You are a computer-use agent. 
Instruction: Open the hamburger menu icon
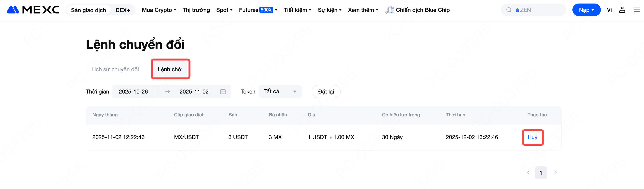637,10
